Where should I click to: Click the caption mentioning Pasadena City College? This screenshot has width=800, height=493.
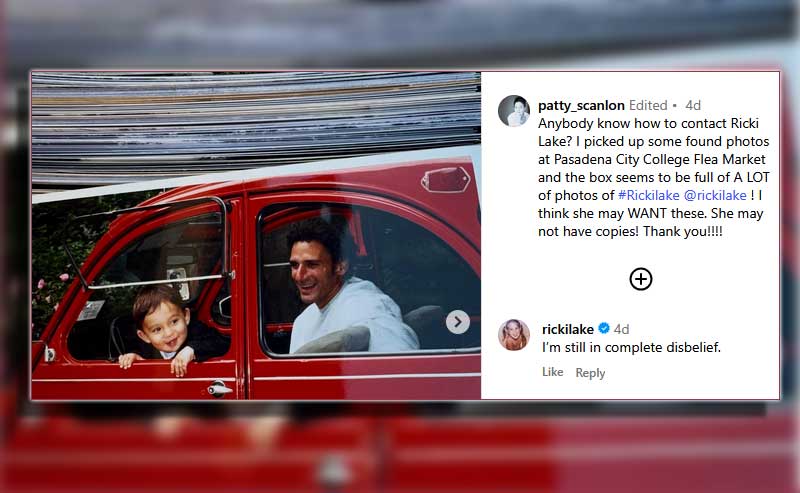654,178
